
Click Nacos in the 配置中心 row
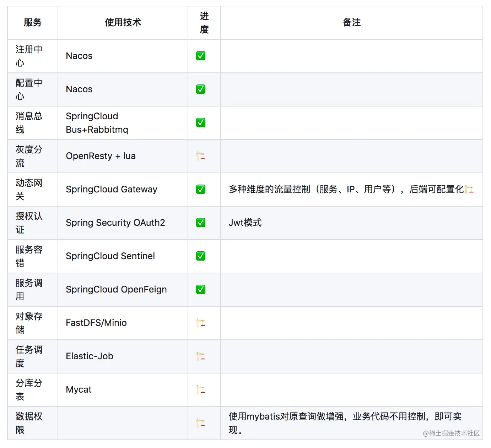(x=79, y=89)
